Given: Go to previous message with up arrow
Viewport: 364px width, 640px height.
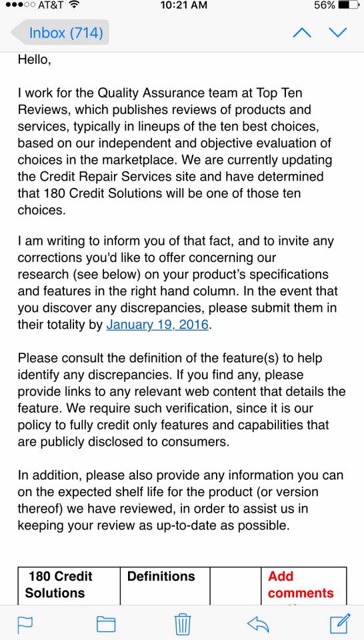Looking at the screenshot, I should 302,33.
